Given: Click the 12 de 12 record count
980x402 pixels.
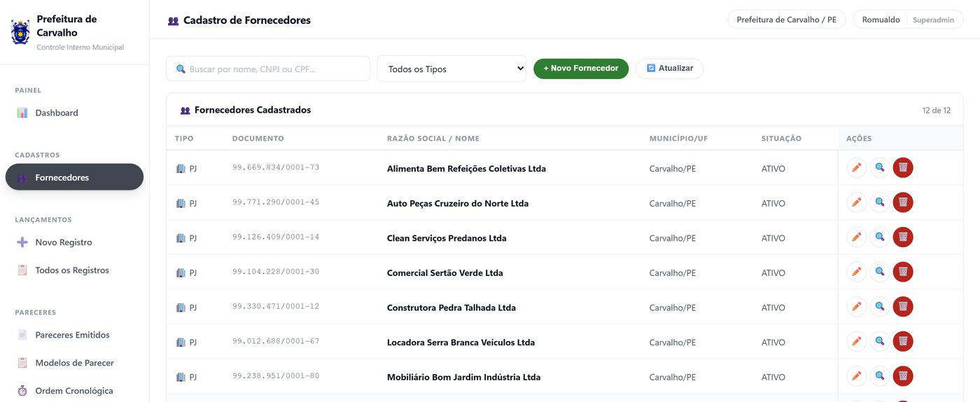Looking at the screenshot, I should [937, 111].
